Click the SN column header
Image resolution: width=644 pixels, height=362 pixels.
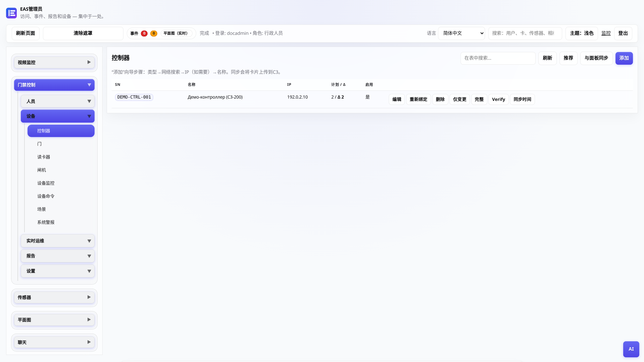tap(118, 85)
